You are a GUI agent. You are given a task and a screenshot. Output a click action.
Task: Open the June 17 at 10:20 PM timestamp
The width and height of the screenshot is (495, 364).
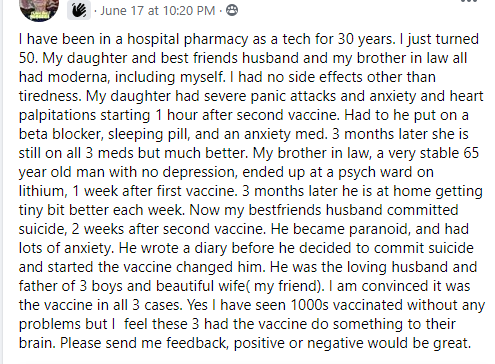(157, 11)
